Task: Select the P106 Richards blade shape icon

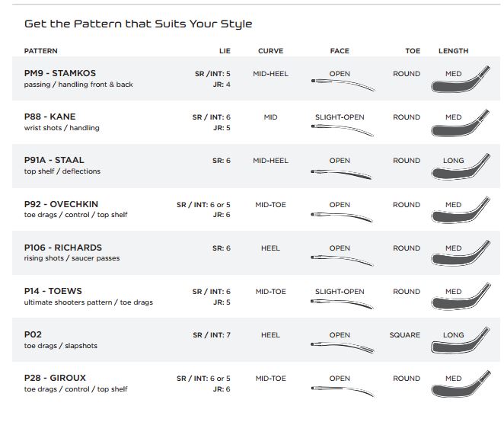Action: (x=461, y=253)
